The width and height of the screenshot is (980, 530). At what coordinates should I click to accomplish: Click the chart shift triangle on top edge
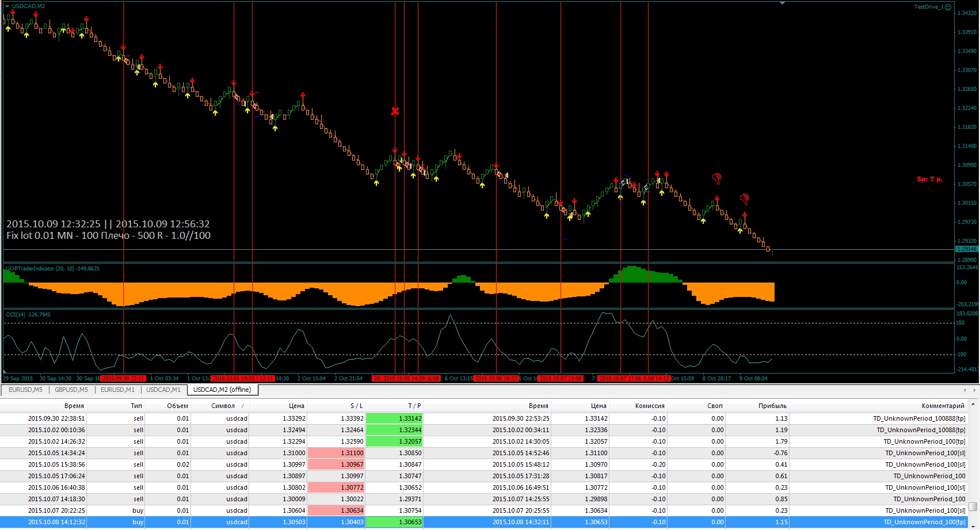click(781, 3)
